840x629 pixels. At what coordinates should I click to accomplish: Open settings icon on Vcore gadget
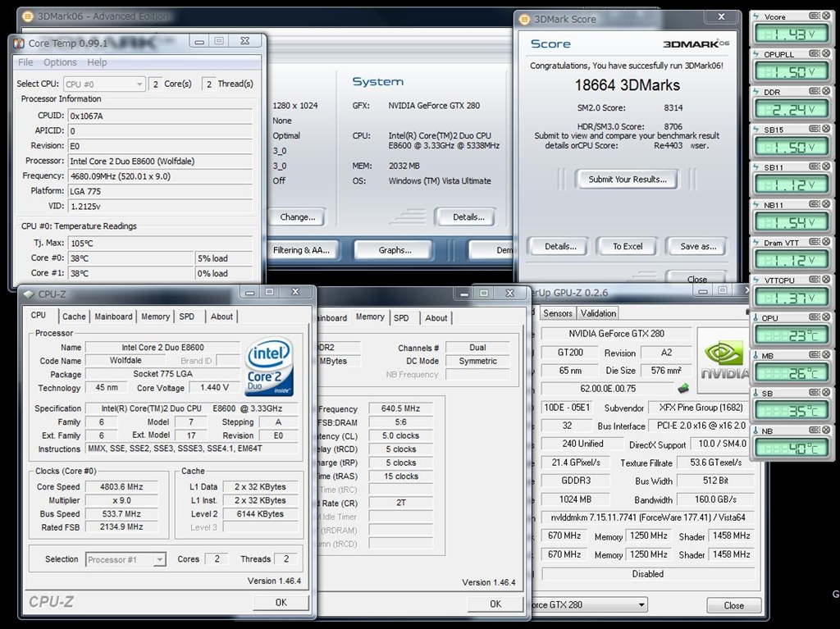coord(814,16)
